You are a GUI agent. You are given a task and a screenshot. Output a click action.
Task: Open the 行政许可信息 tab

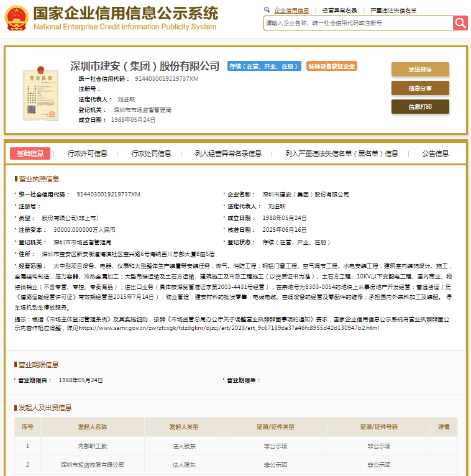[x=87, y=153]
